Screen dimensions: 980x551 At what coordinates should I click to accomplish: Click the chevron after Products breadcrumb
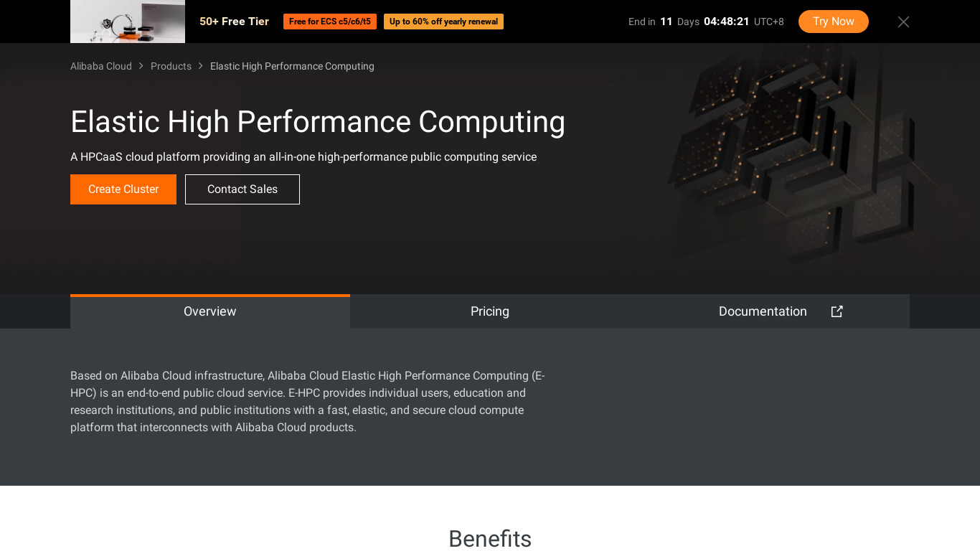(x=201, y=66)
